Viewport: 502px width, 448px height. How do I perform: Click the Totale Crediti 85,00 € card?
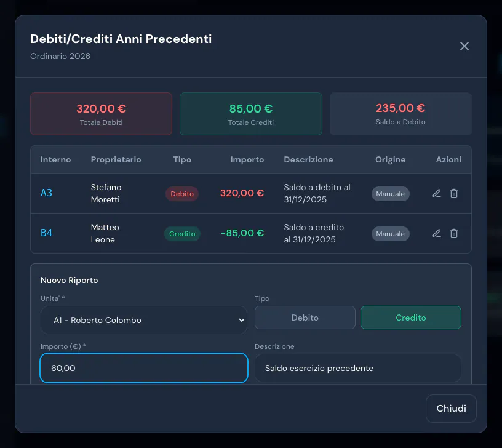tap(250, 114)
